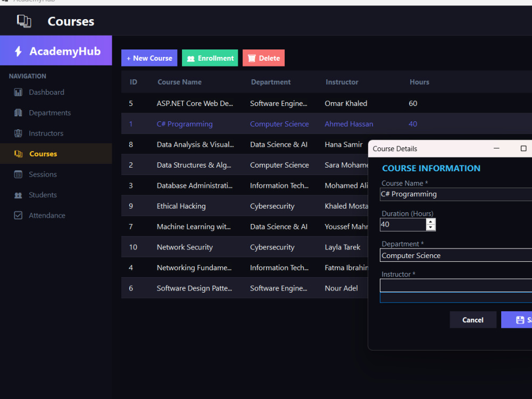Delete the selected course
This screenshot has width=532, height=399.
point(264,58)
